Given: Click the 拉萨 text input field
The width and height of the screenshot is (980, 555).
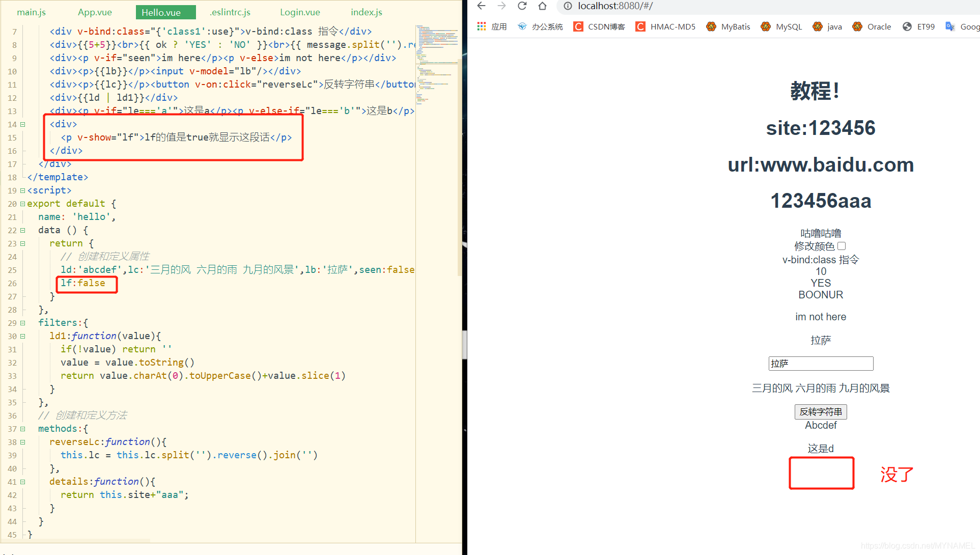Looking at the screenshot, I should [821, 364].
